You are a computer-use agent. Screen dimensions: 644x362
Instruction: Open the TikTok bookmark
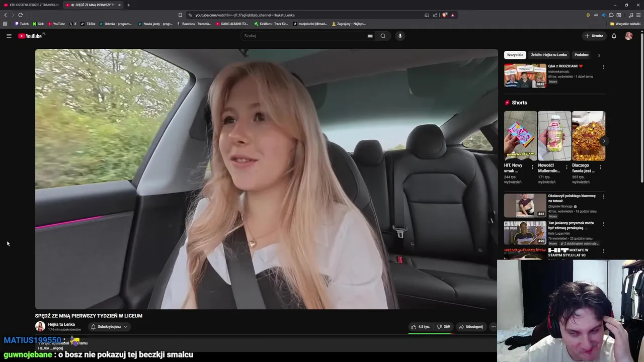pyautogui.click(x=88, y=24)
